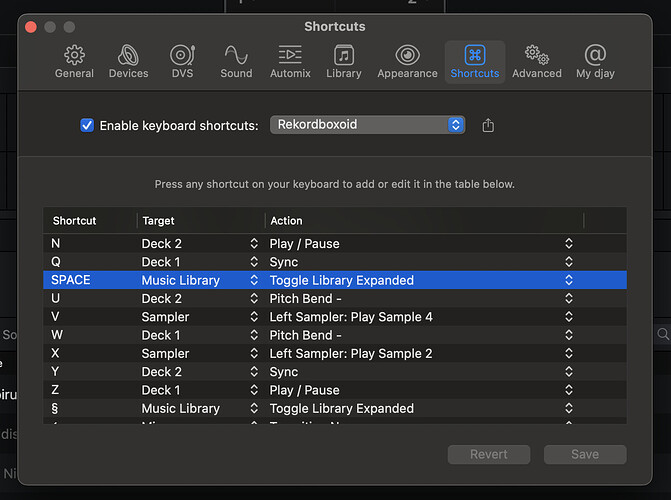Viewport: 671px width, 500px height.
Task: Click the Revert button
Action: 489,454
